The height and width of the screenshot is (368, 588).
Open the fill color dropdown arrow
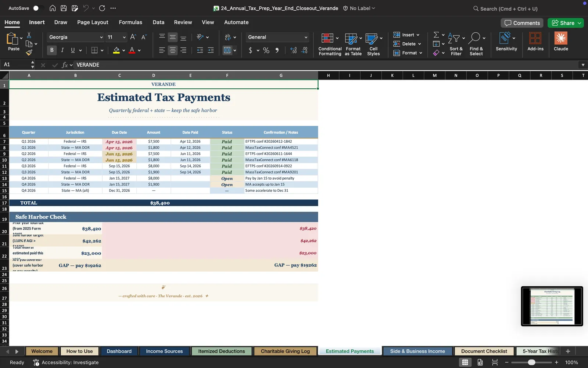pos(124,50)
